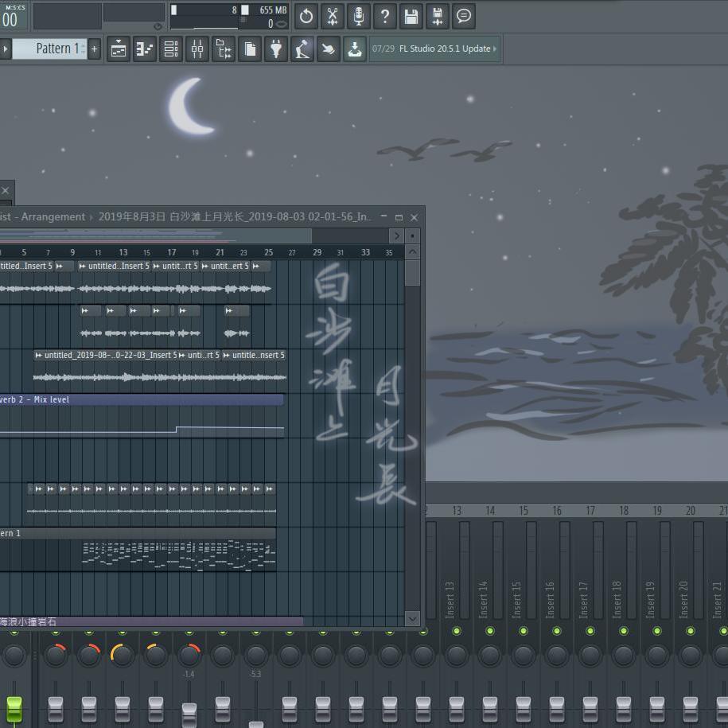
Task: Click the FL Studio 20.5.1 Update news
Action: pyautogui.click(x=444, y=49)
